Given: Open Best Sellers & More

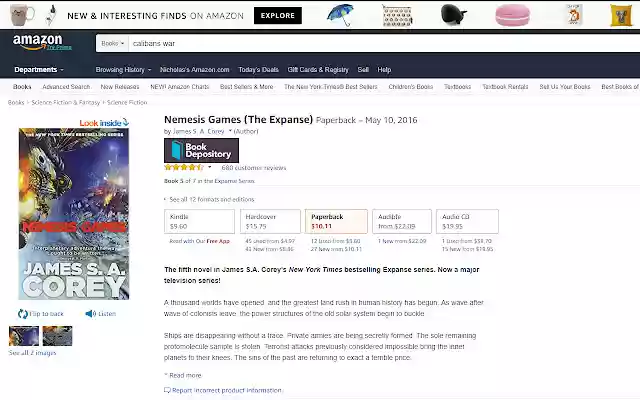Looking at the screenshot, I should pyautogui.click(x=247, y=87).
